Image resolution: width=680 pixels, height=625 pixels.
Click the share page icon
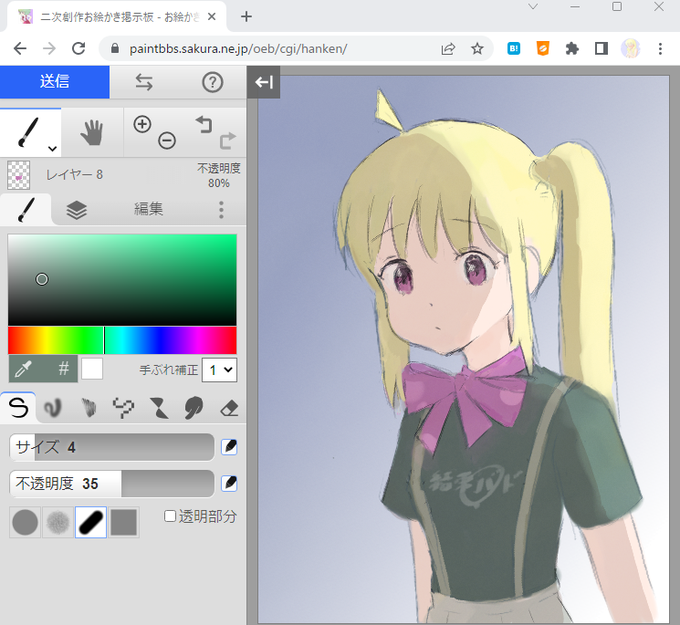coord(448,49)
